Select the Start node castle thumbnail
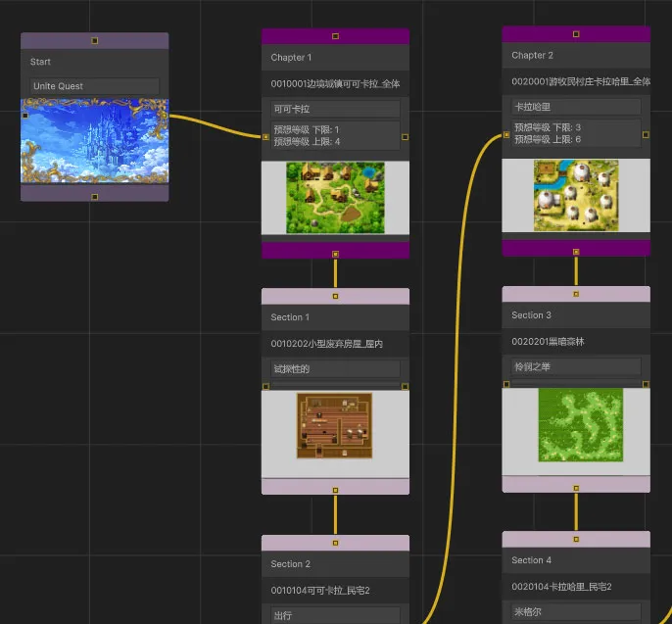The image size is (672, 624). coord(94,140)
